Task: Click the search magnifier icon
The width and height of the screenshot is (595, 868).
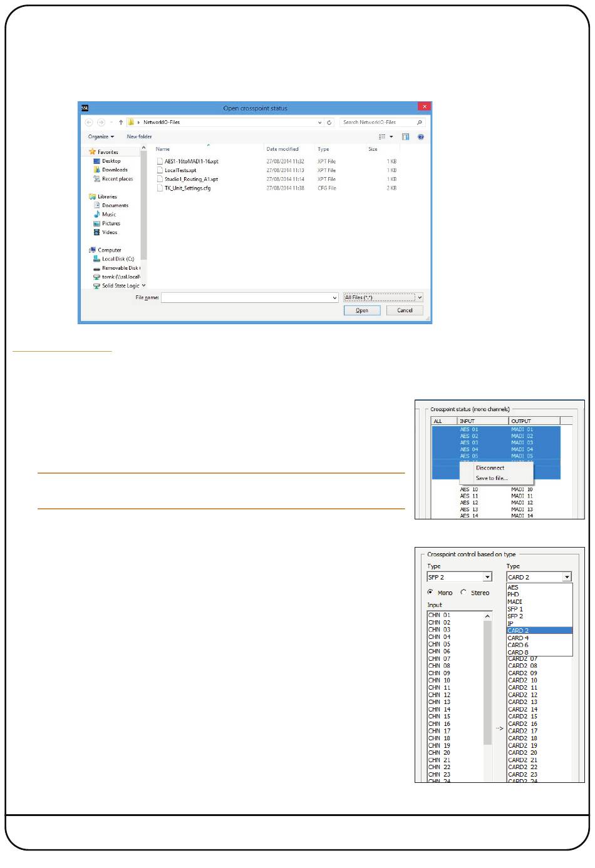Action: 419,123
